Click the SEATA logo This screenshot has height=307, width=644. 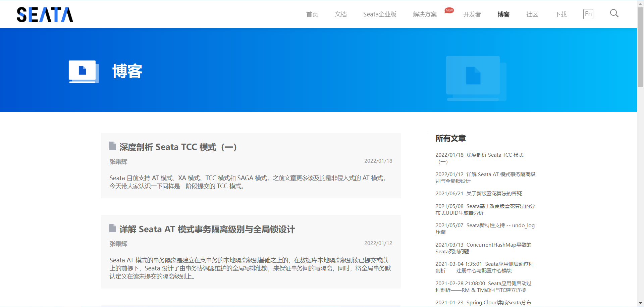45,15
